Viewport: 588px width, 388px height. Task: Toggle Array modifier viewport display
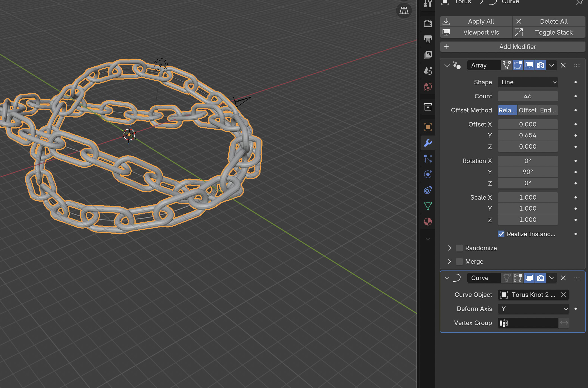529,65
